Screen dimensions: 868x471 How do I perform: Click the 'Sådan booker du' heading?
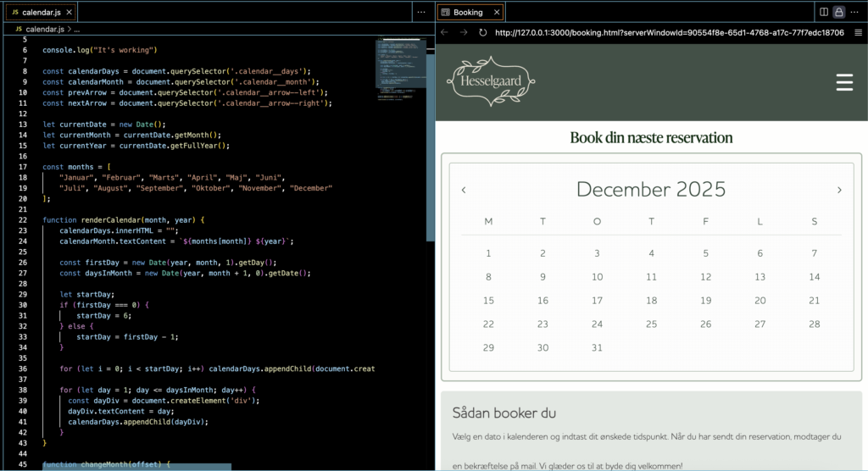tap(504, 413)
